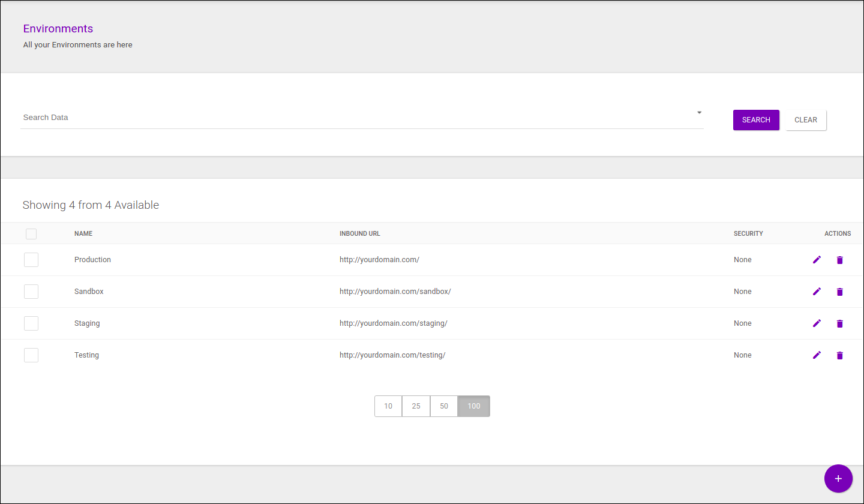Delete the Sandbox environment via trash icon
The width and height of the screenshot is (864, 504).
click(x=839, y=292)
